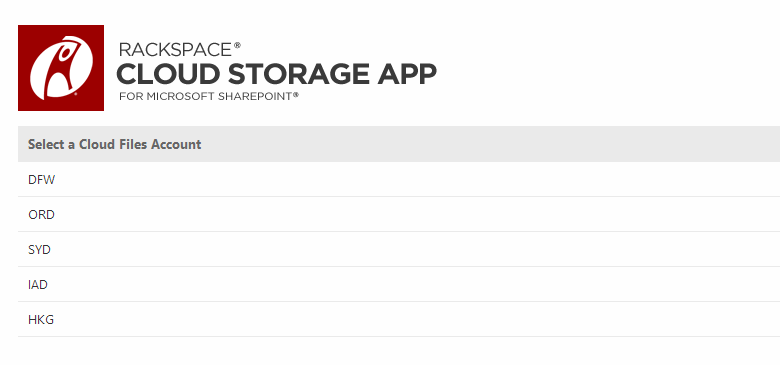
Task: Choose the ORD account row
Action: [399, 214]
